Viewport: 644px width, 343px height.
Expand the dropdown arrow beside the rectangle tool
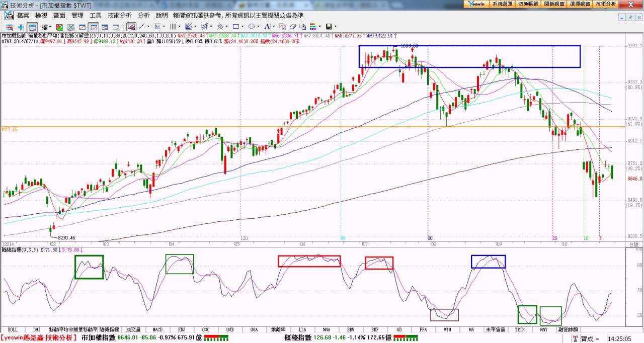[x=243, y=27]
